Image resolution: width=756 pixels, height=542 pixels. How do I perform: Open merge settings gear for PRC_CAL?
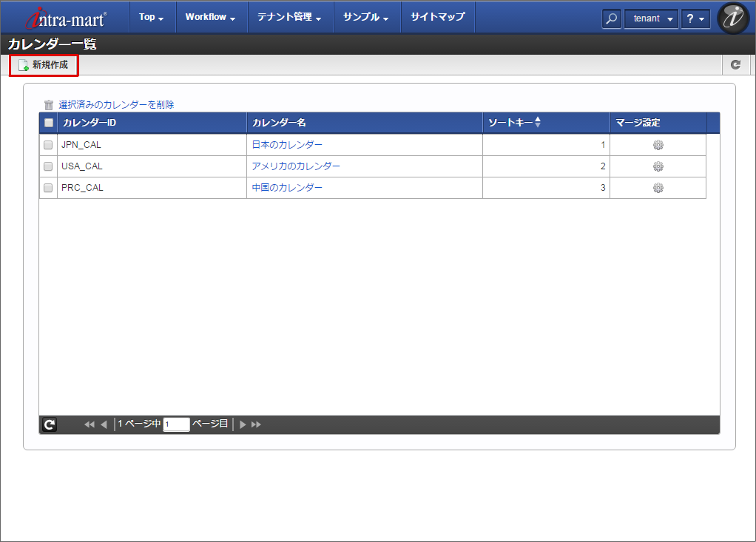658,188
